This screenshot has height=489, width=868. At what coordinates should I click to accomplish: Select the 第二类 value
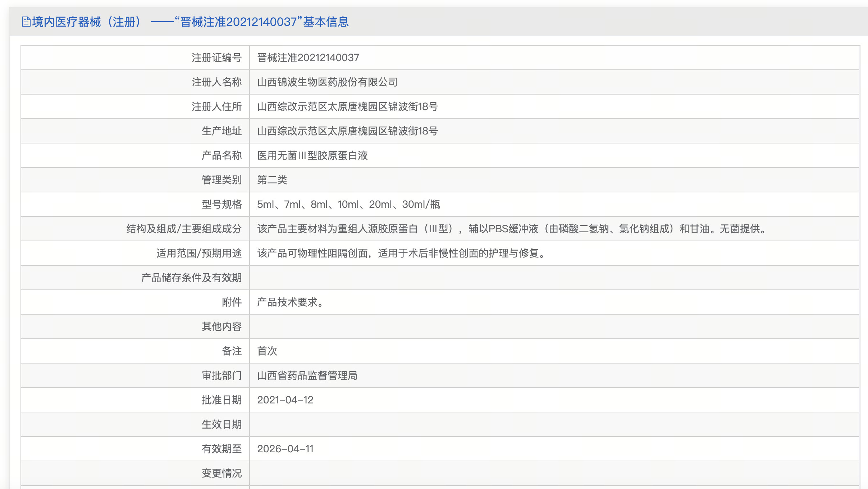(x=272, y=180)
